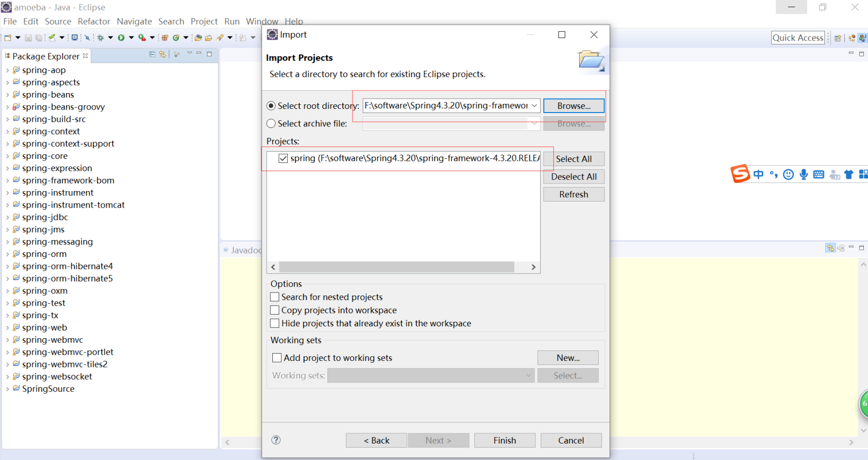Click the New Java Package icon
This screenshot has width=868, height=460.
(164, 38)
